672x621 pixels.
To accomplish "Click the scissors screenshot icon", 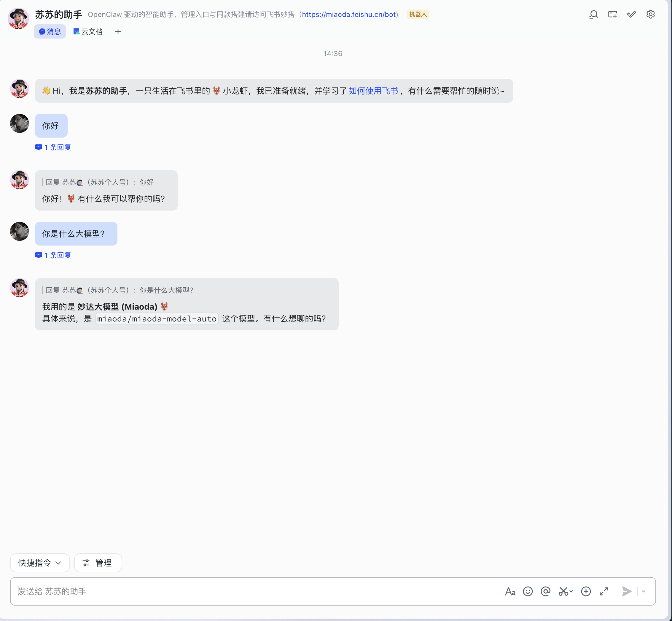I will 563,591.
